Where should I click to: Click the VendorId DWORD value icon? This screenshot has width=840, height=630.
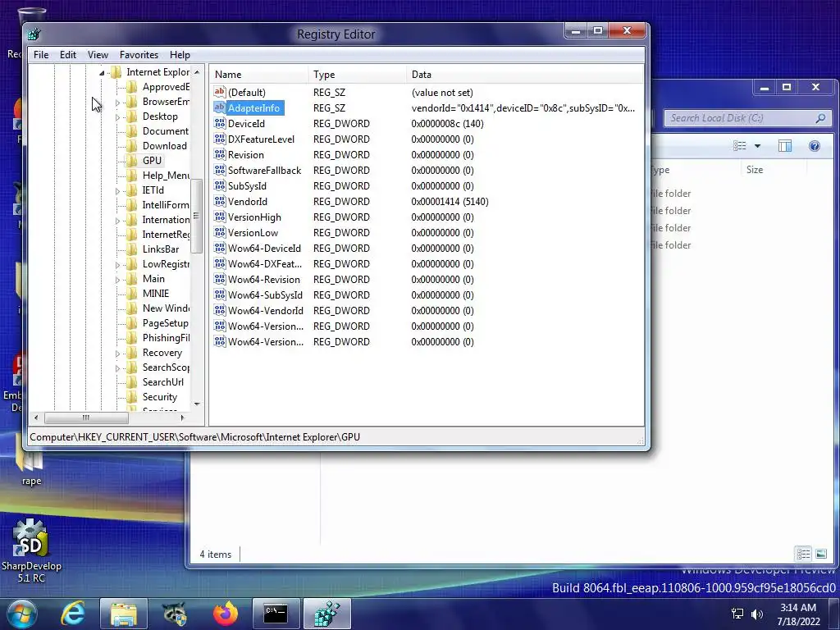[x=220, y=201]
